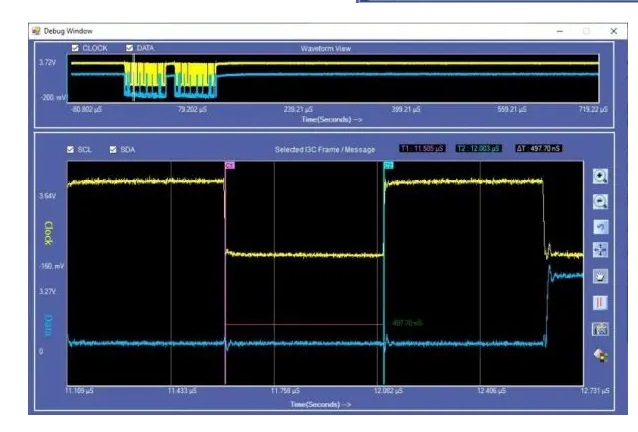The image size is (638, 432).
Task: Click the 719.22 µS time label in the overview
Action: click(x=593, y=109)
